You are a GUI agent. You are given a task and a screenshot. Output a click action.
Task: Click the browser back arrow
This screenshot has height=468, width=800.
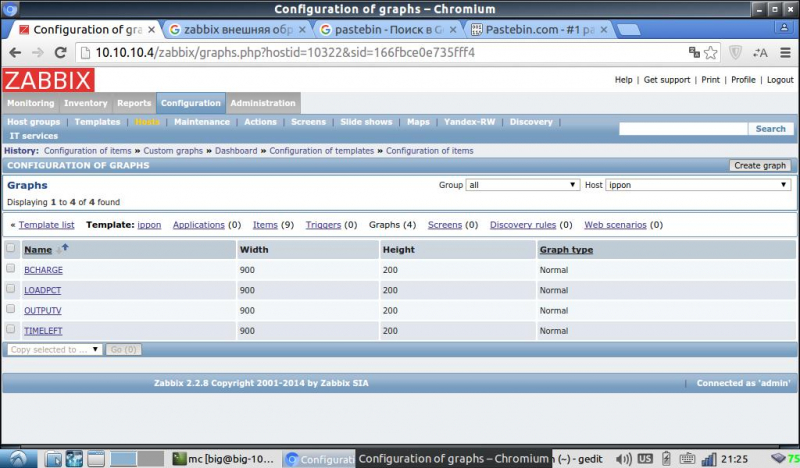click(x=15, y=52)
